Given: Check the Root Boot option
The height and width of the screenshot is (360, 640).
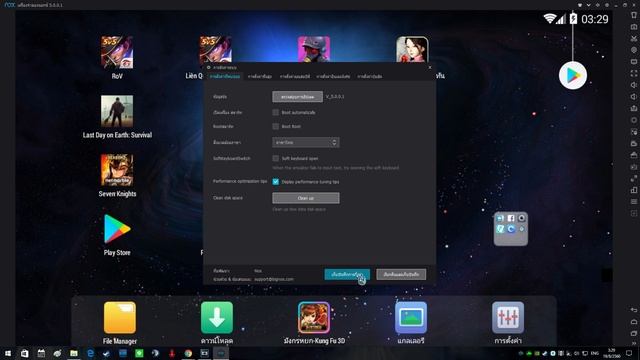Looking at the screenshot, I should [x=276, y=127].
